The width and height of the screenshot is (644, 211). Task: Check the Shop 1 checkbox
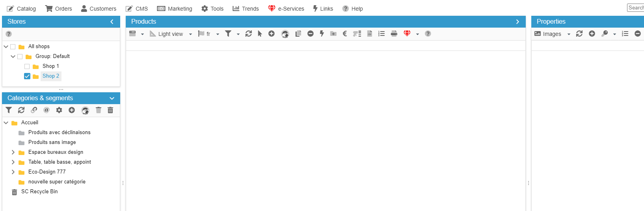click(27, 66)
